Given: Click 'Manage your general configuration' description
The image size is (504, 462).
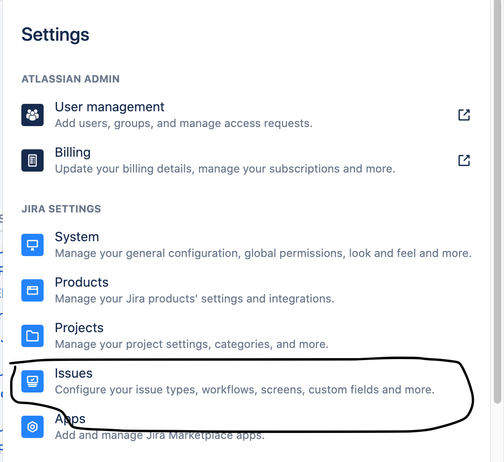Looking at the screenshot, I should pos(263,253).
